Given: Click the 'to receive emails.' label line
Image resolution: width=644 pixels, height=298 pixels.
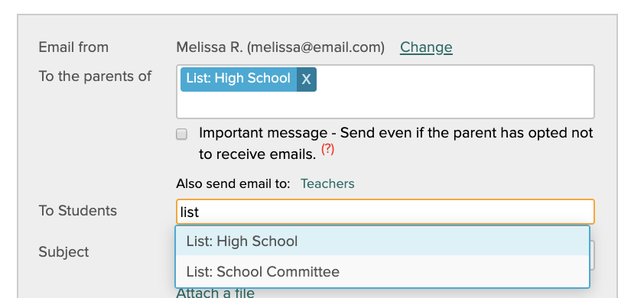Looking at the screenshot, I should click(x=258, y=154).
